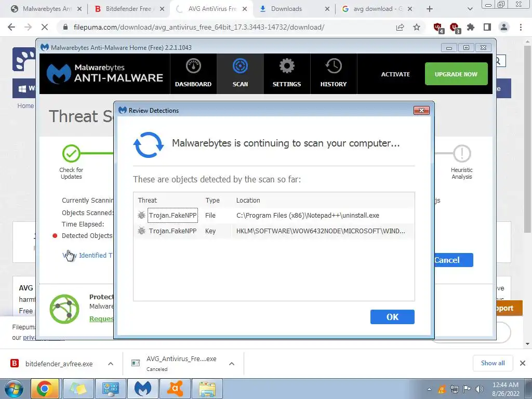The image size is (532, 399).
Task: Open the Chrome three-dot menu
Action: [521, 27]
